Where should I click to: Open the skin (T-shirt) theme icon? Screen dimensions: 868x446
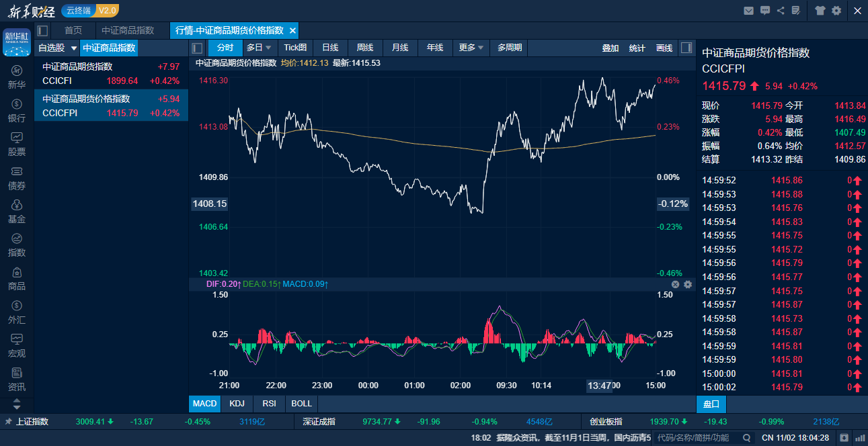(820, 10)
